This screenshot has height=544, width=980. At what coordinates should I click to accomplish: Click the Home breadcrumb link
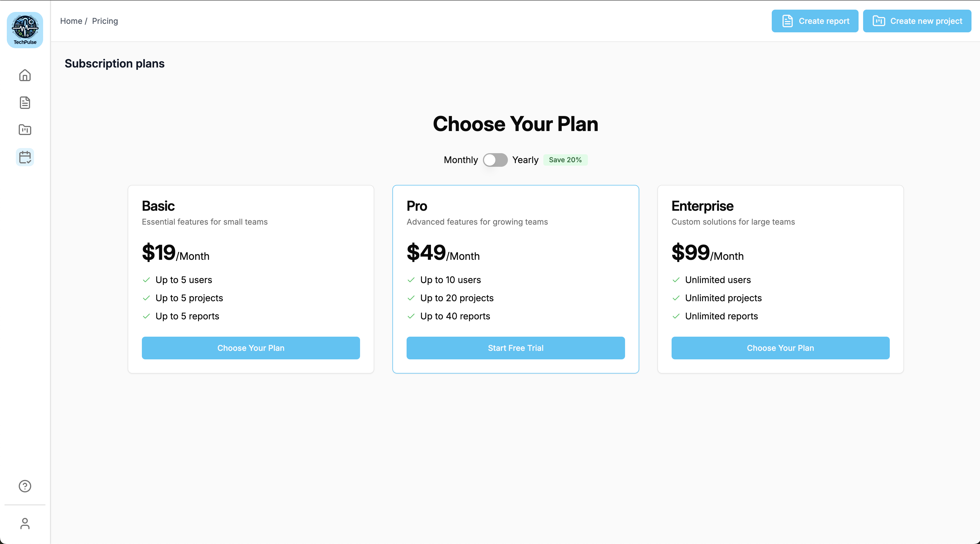(71, 21)
